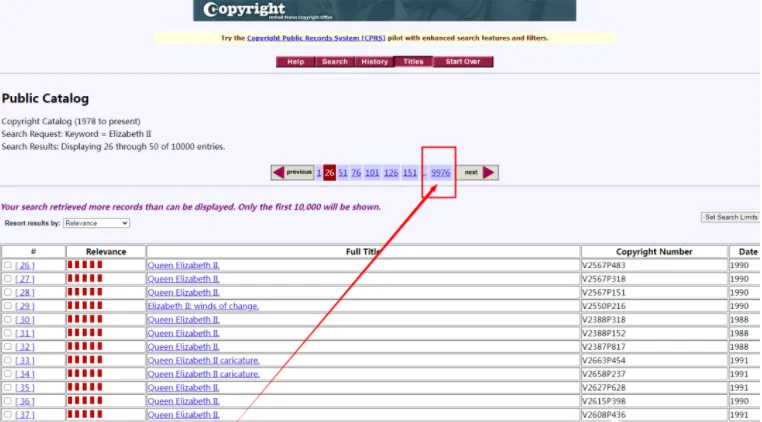Screen dimensions: 762x422
Task: Tick the checkbox for entry 36
Action: click(8, 401)
